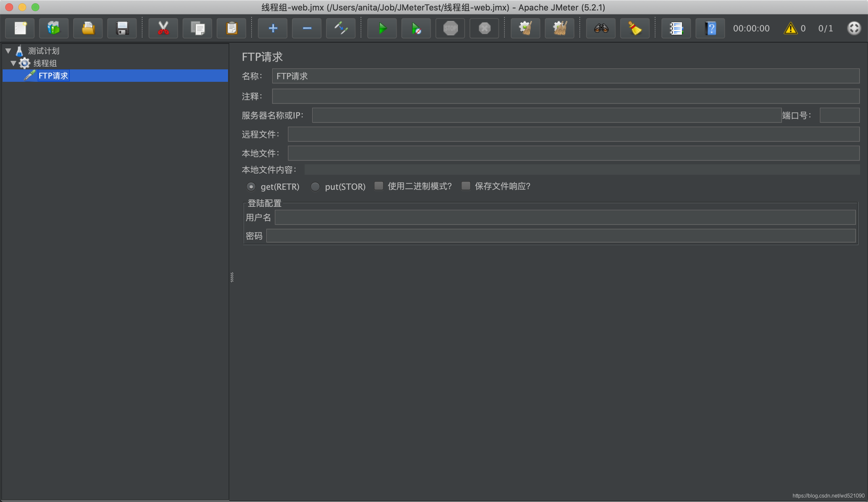The width and height of the screenshot is (868, 502).
Task: Open the Function Helper list icon
Action: point(676,28)
